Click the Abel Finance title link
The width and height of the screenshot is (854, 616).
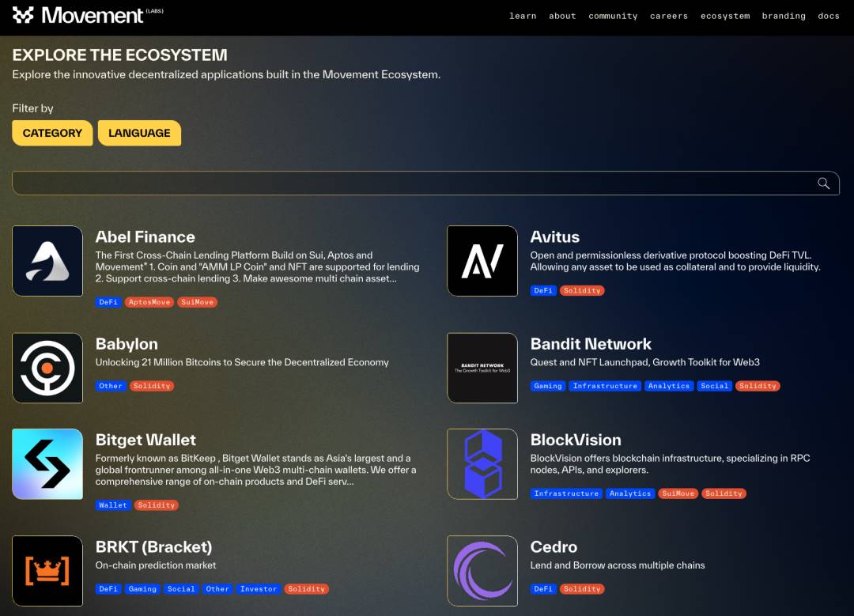click(x=145, y=236)
